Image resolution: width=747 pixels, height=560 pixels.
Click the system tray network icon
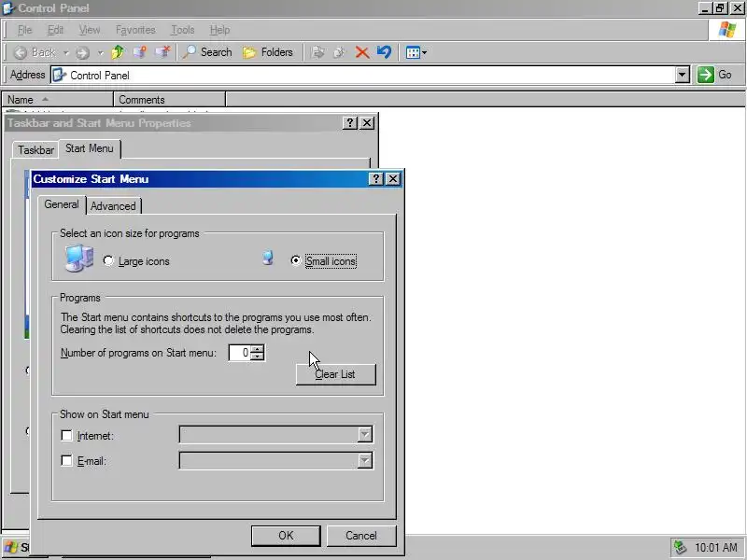click(x=680, y=548)
